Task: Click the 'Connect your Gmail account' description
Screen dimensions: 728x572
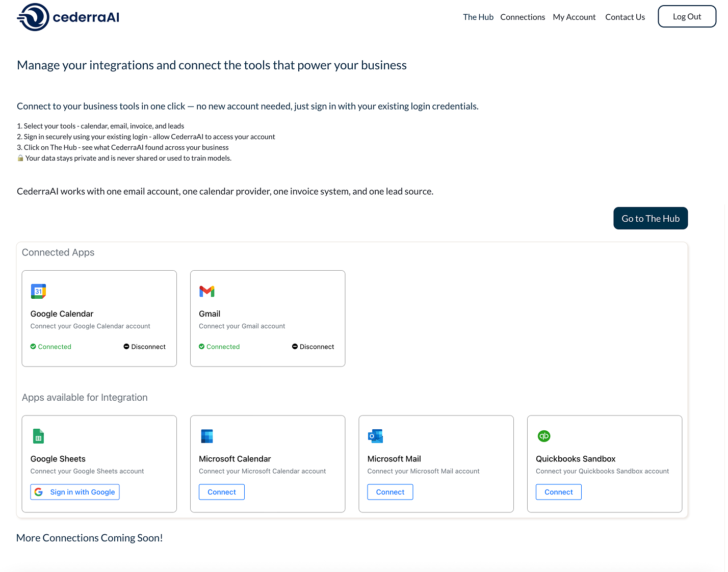Action: [x=242, y=326]
